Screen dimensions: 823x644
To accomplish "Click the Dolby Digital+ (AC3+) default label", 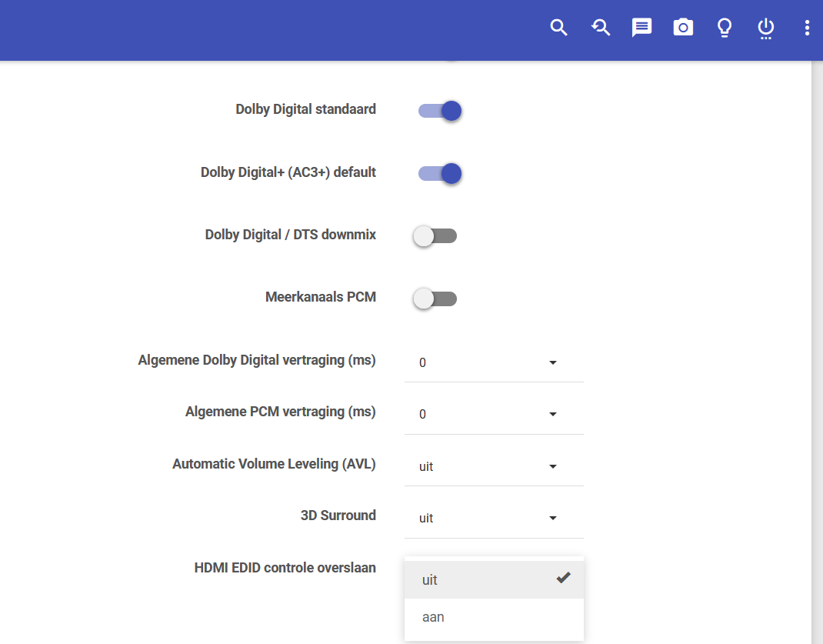I will tap(288, 172).
